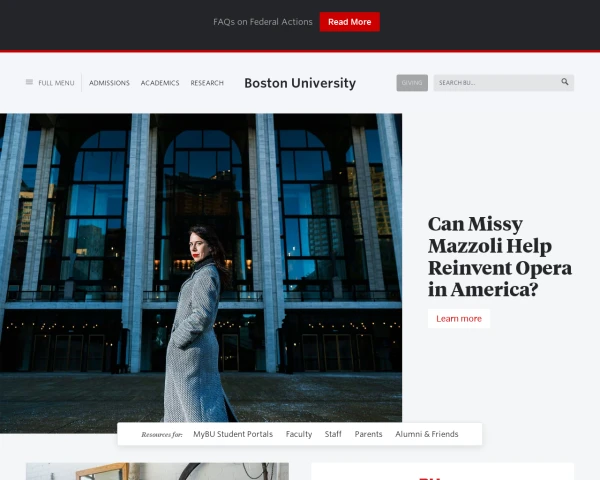Click Learn more about Missy Mazzoli
This screenshot has height=480, width=600.
pyautogui.click(x=459, y=318)
